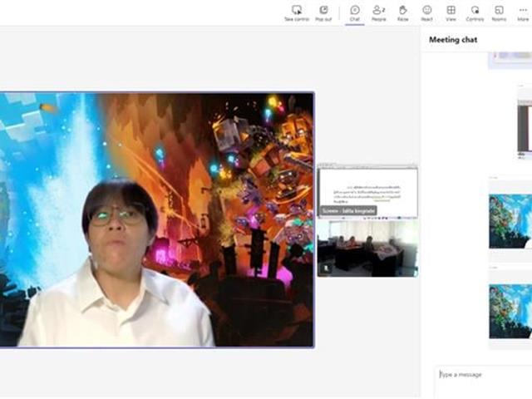Image resolution: width=532 pixels, height=399 pixels.
Task: Open the React emoji menu
Action: tap(426, 13)
